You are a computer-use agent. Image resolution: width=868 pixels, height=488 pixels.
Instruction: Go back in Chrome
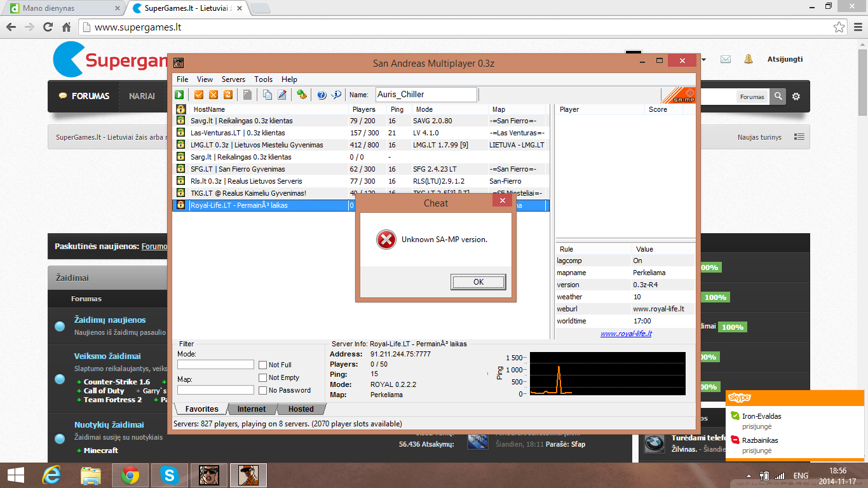[x=11, y=27]
